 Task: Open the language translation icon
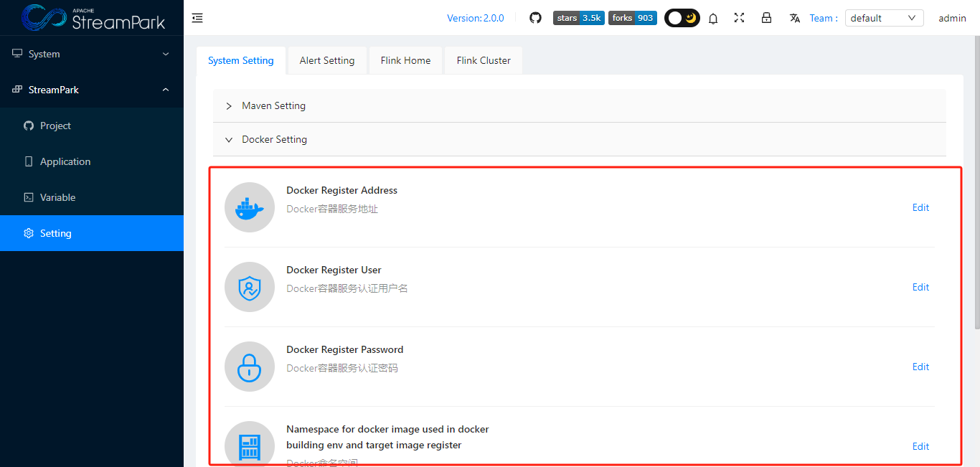(794, 18)
